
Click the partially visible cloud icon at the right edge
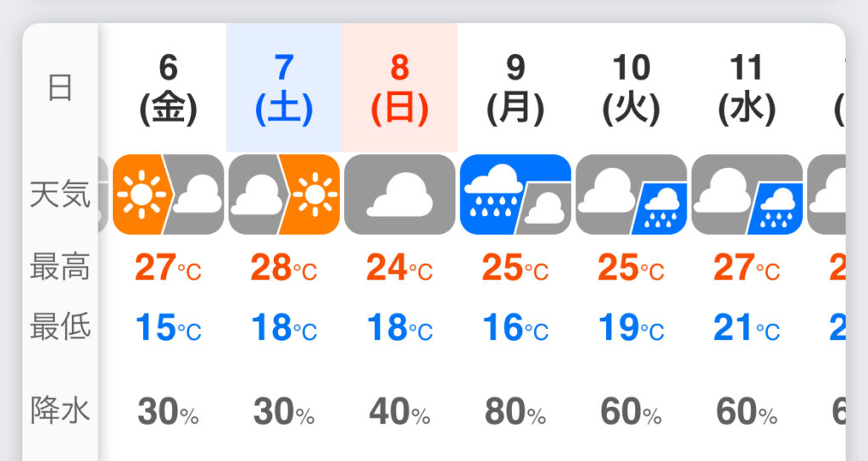[826, 194]
